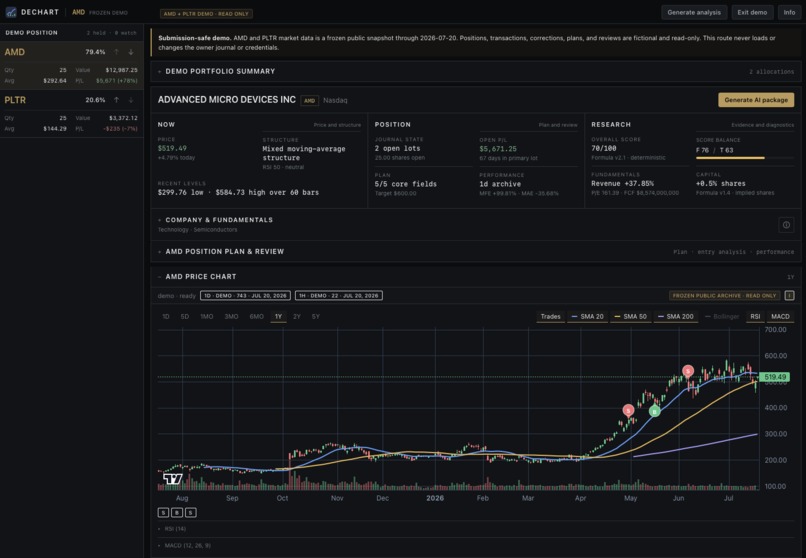Click Generate analysis button
Screen dimensions: 806x558
tap(694, 12)
